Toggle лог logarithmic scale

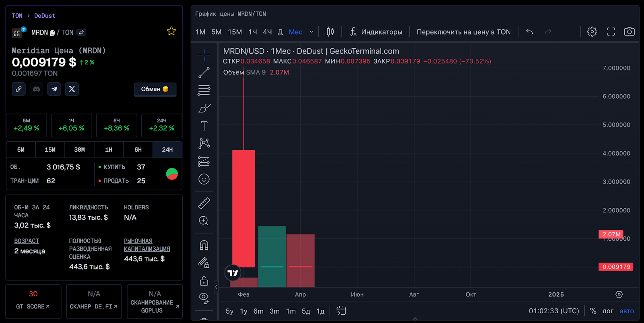pos(608,311)
